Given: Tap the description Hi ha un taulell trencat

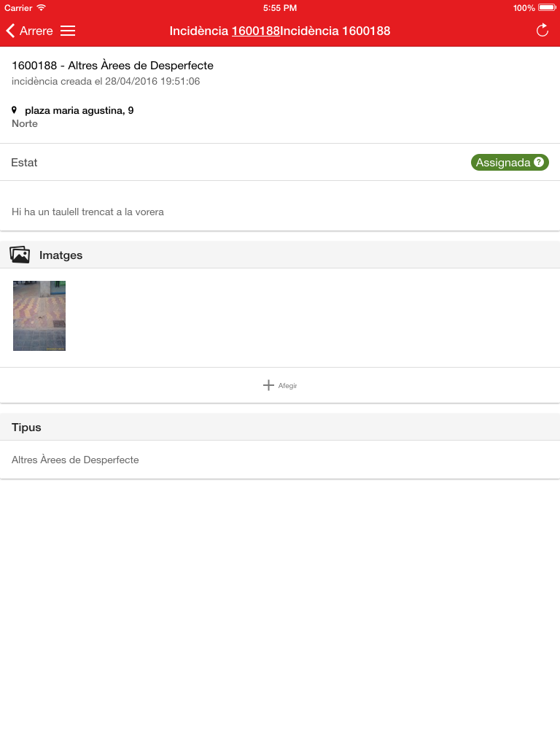Looking at the screenshot, I should (x=87, y=212).
